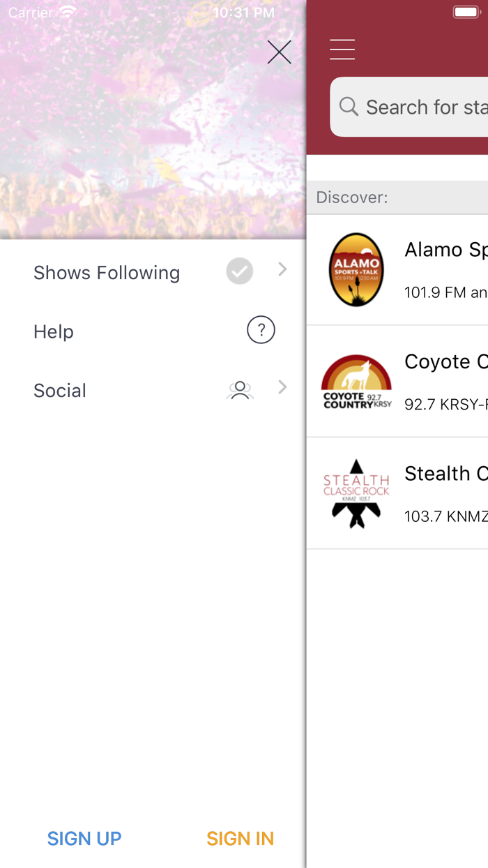The image size is (488, 868).
Task: Close the side menu with the X icon
Action: click(x=279, y=52)
